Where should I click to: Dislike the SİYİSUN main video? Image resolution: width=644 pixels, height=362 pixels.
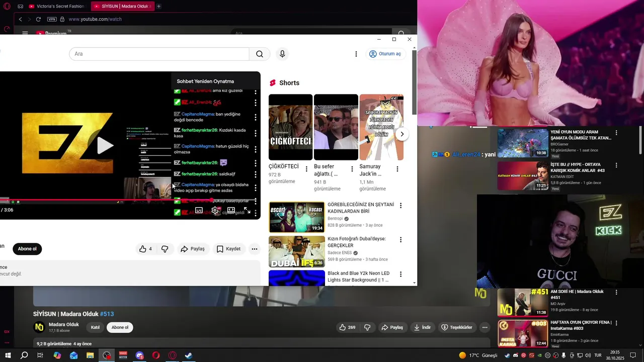[x=367, y=327]
